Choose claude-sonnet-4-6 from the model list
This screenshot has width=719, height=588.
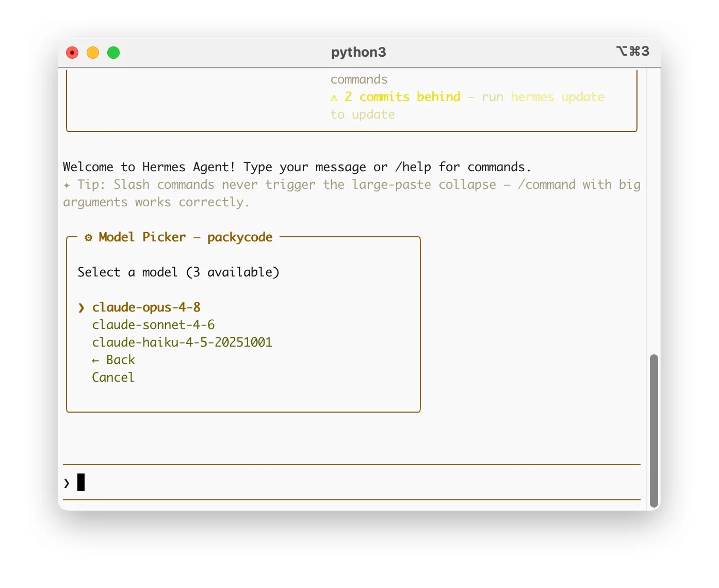pos(153,325)
